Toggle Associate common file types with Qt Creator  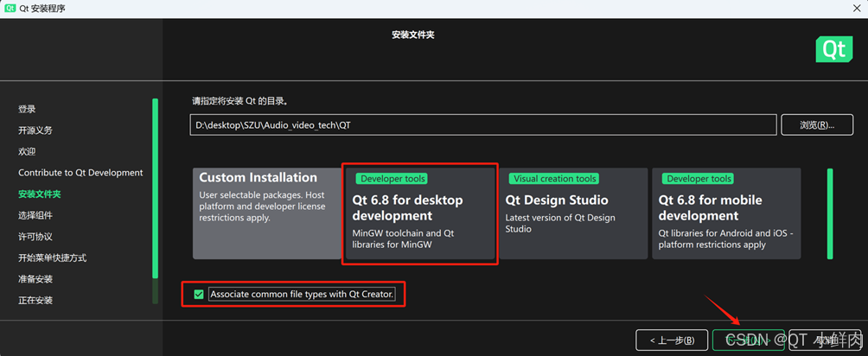(199, 295)
